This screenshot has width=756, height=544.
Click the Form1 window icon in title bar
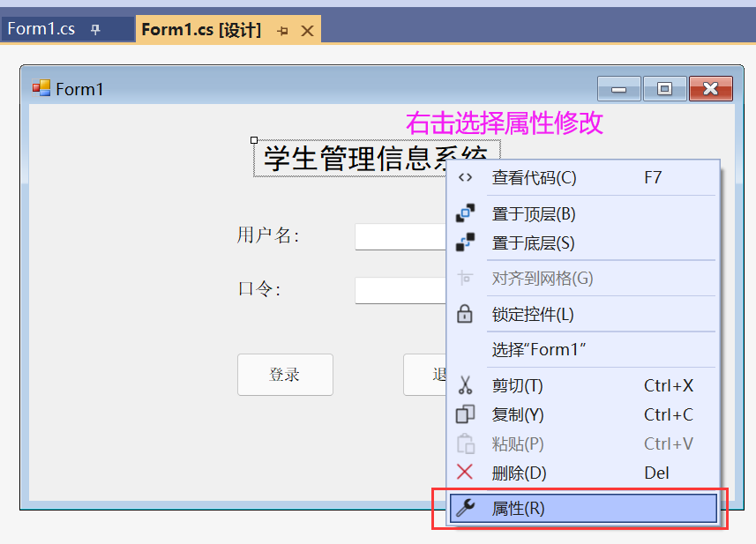point(41,88)
